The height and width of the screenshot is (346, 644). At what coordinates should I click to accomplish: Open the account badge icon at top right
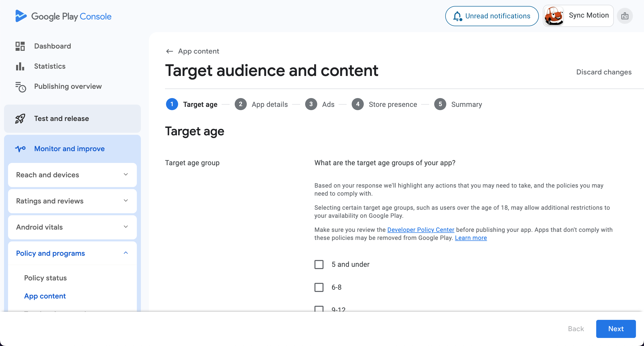click(625, 16)
